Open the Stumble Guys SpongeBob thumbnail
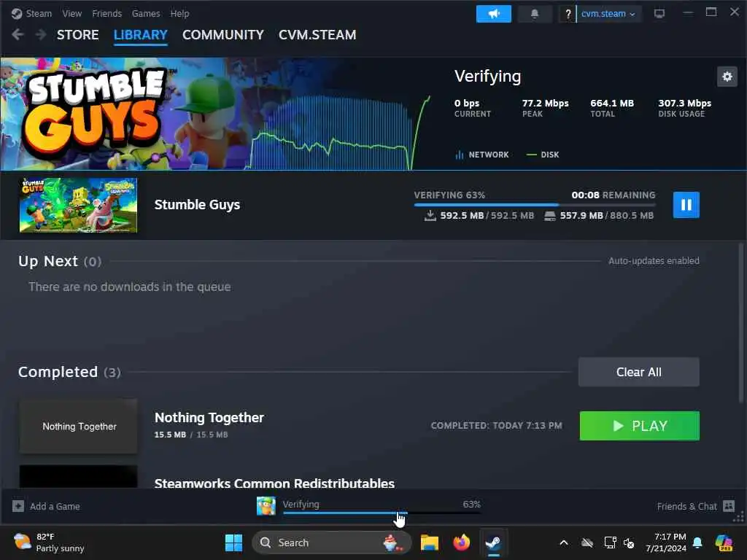747x560 pixels. [x=78, y=205]
